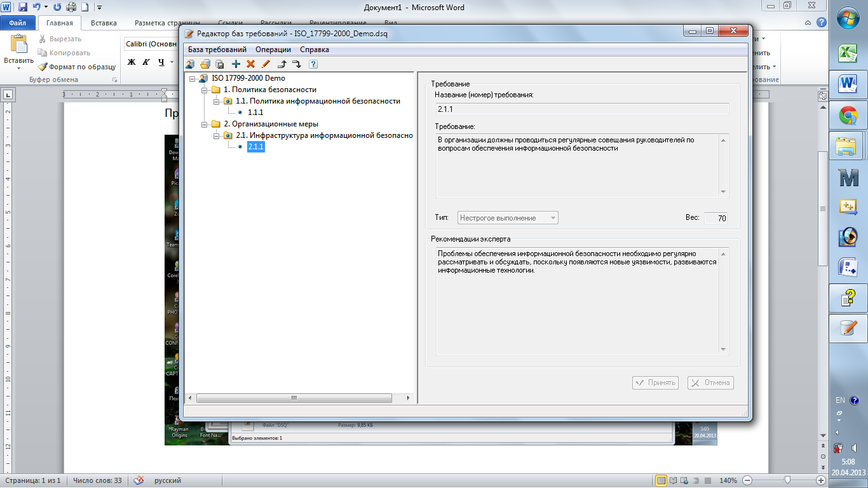Click the zoom slider handle
Image resolution: width=868 pixels, height=488 pixels.
pyautogui.click(x=787, y=480)
